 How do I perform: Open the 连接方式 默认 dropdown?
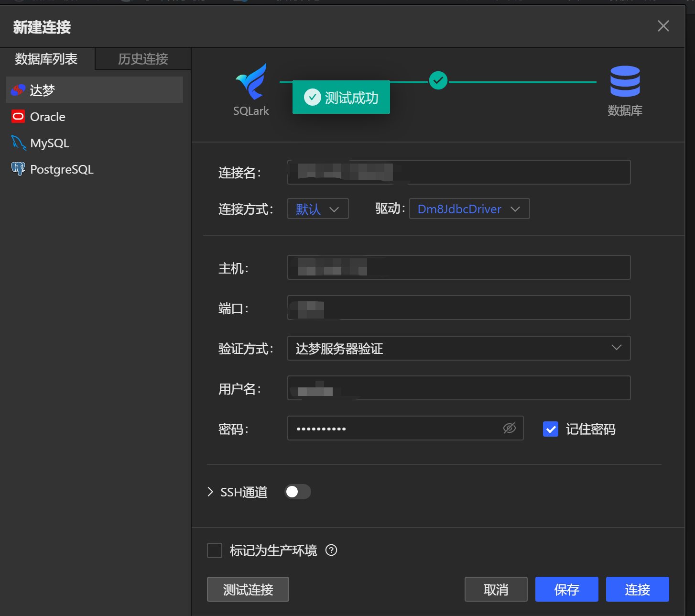tap(317, 209)
